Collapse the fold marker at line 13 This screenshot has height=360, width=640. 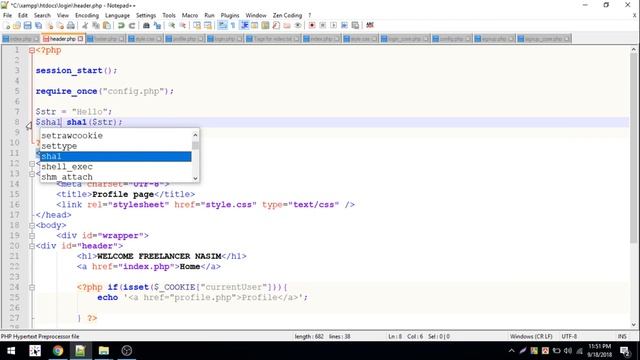coord(32,174)
